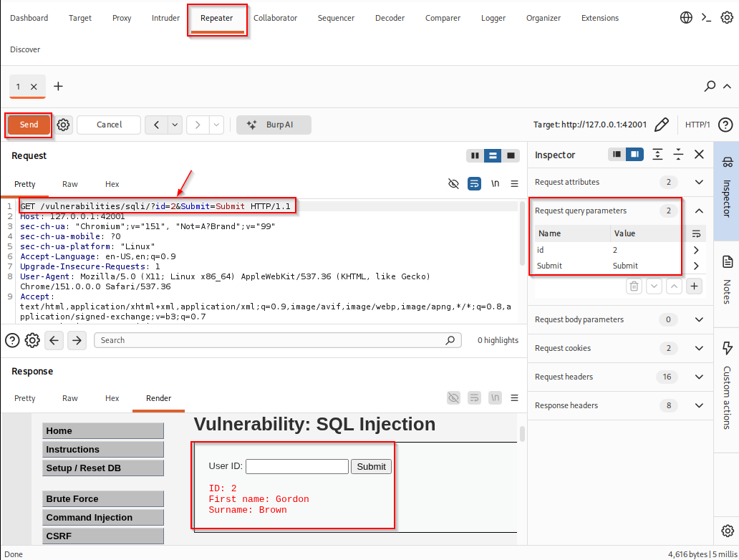
Task: Open search settings gear icon
Action: coord(32,340)
